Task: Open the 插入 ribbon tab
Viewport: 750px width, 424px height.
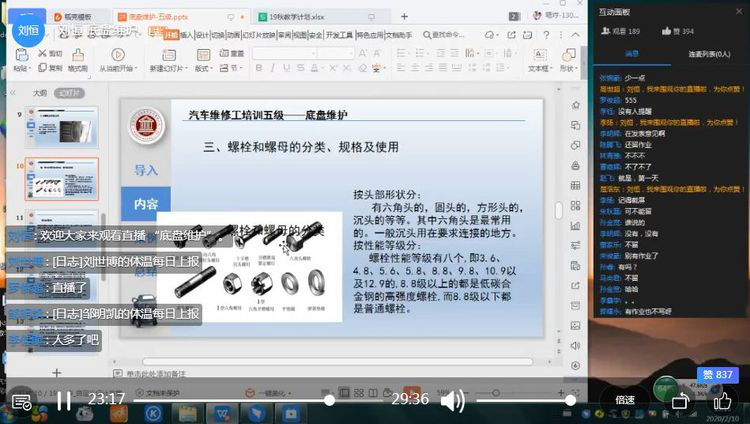Action: (186, 35)
